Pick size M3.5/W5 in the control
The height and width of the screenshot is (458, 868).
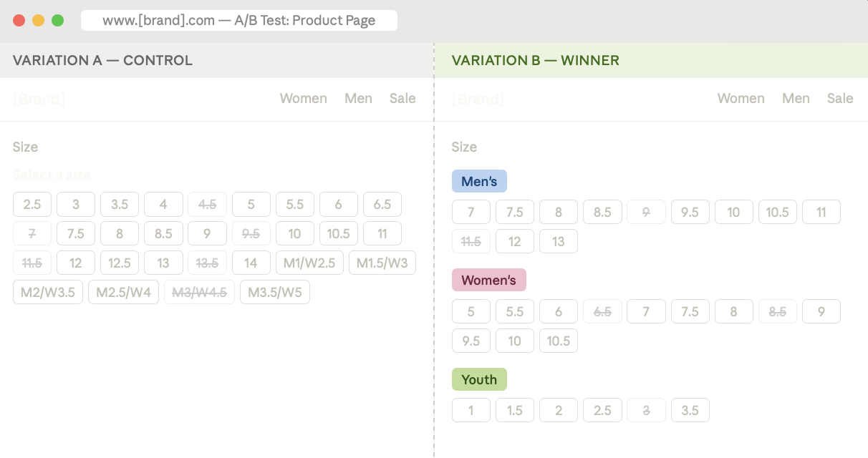point(274,292)
